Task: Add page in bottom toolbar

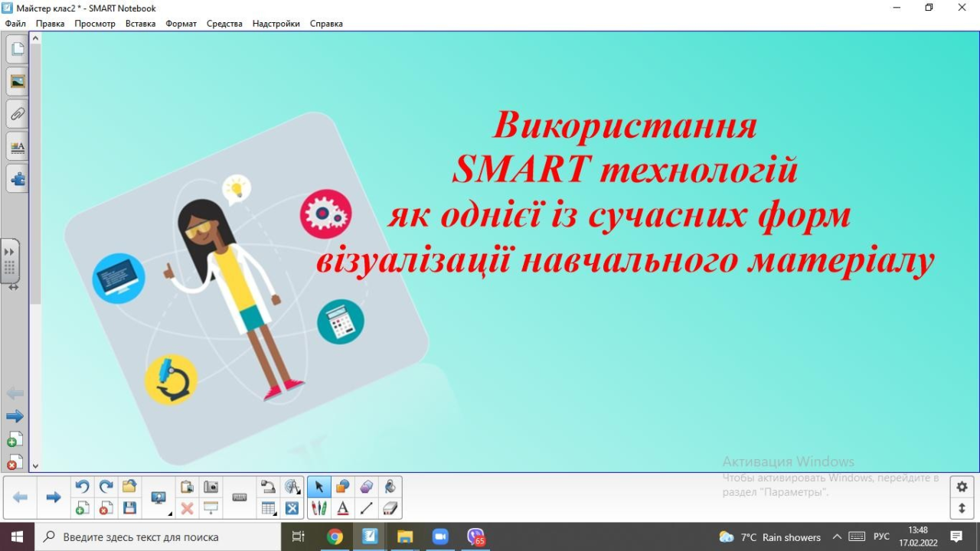Action: tap(83, 507)
